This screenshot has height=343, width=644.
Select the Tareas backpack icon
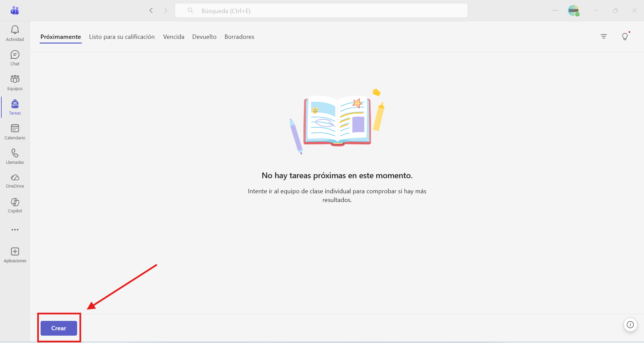pyautogui.click(x=15, y=104)
